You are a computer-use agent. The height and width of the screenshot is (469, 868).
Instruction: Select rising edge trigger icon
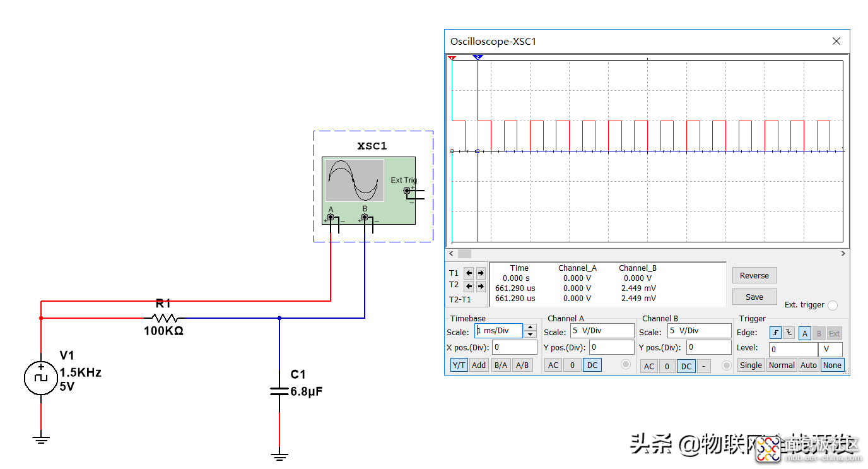point(776,333)
